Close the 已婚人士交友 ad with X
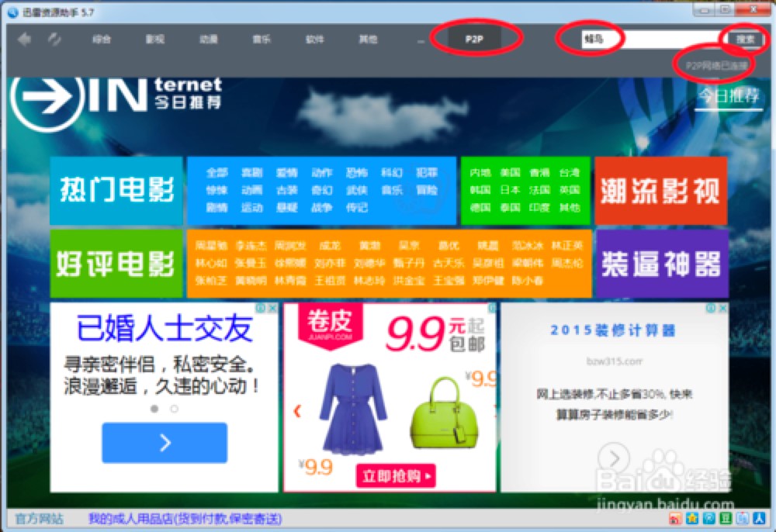776x532 pixels. coord(272,308)
